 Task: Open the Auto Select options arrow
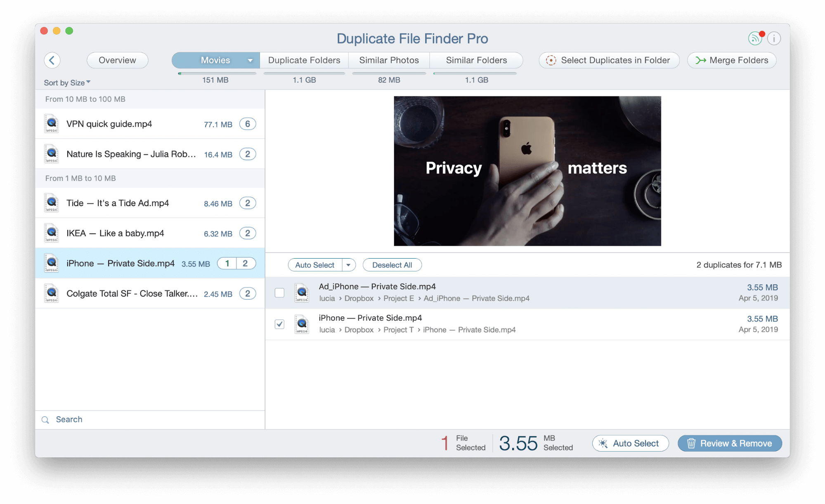pyautogui.click(x=348, y=265)
